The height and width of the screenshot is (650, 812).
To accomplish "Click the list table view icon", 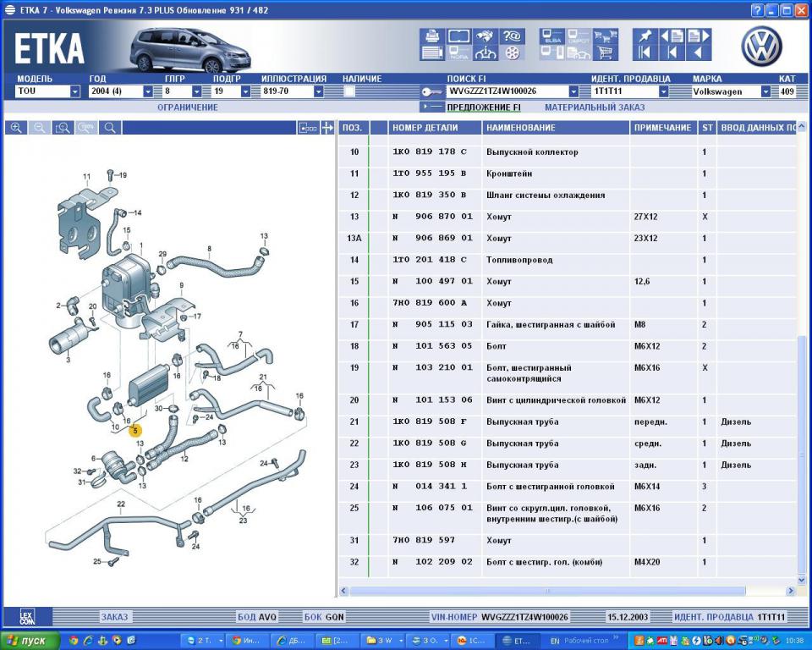I will tap(432, 52).
